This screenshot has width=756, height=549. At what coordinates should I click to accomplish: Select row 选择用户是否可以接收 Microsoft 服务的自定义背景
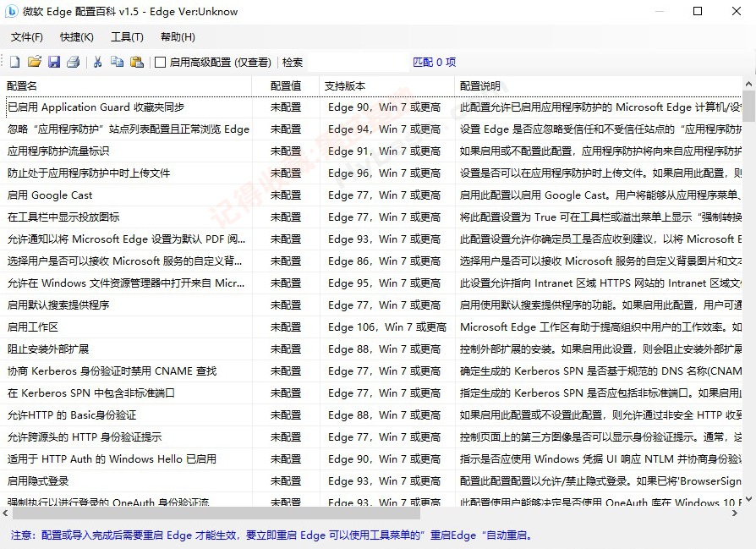370,261
